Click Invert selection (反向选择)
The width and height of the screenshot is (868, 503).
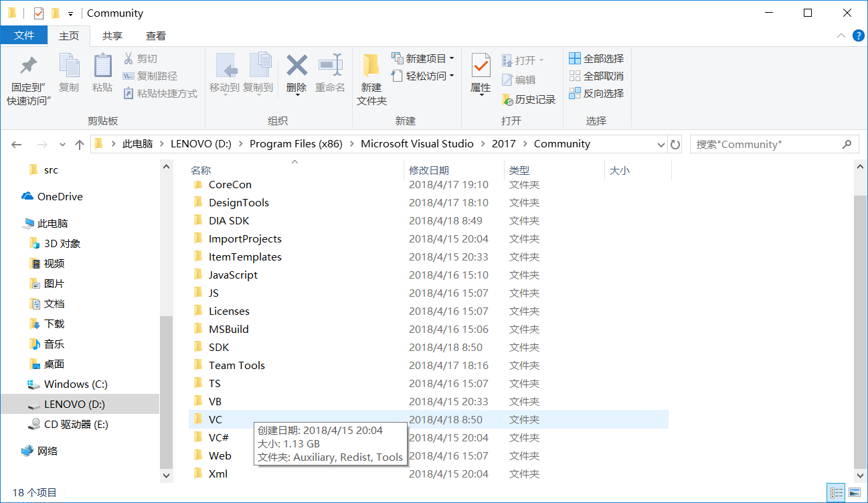click(x=596, y=93)
